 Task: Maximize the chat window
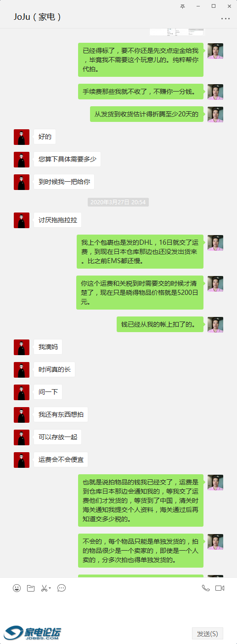coord(214,6)
